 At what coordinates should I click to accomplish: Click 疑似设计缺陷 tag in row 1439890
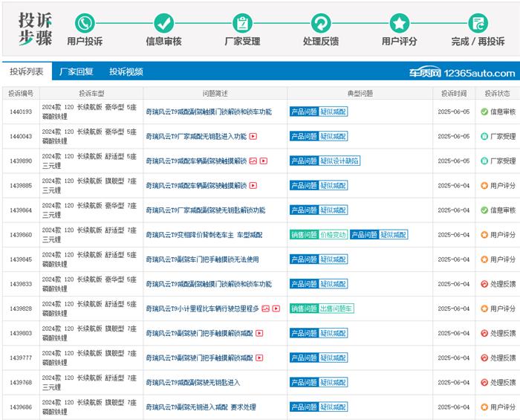point(339,161)
